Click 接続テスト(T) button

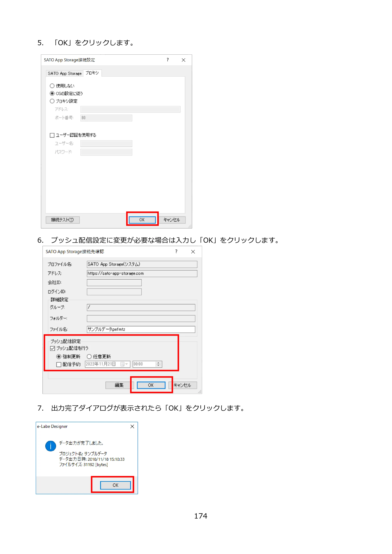[63, 220]
